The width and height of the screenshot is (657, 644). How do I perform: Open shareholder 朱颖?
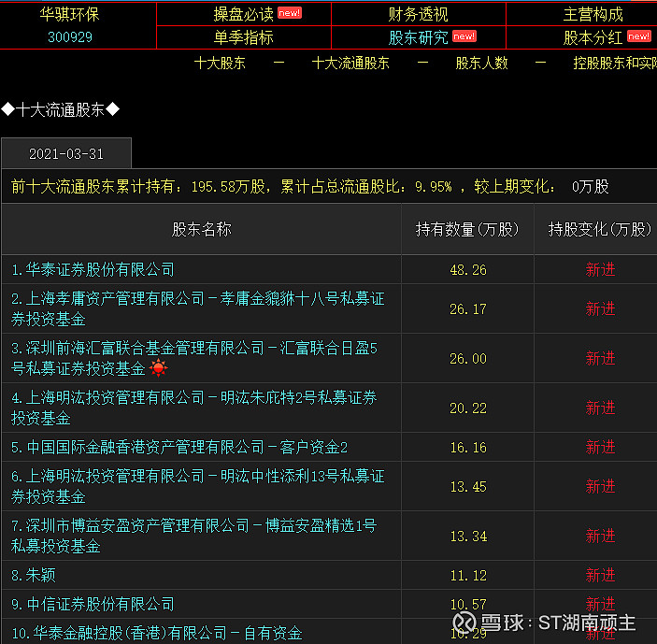click(34, 575)
